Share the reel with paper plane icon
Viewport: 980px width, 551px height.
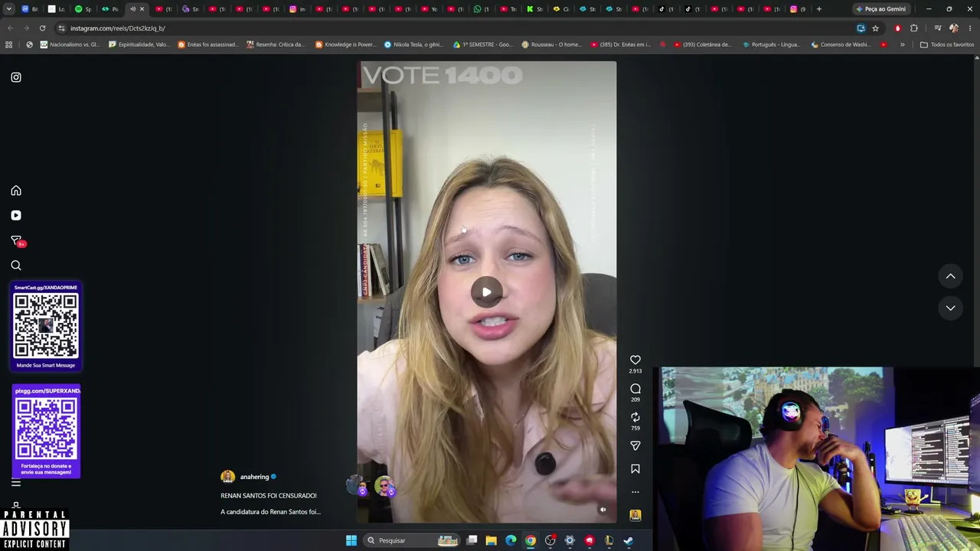tap(635, 445)
